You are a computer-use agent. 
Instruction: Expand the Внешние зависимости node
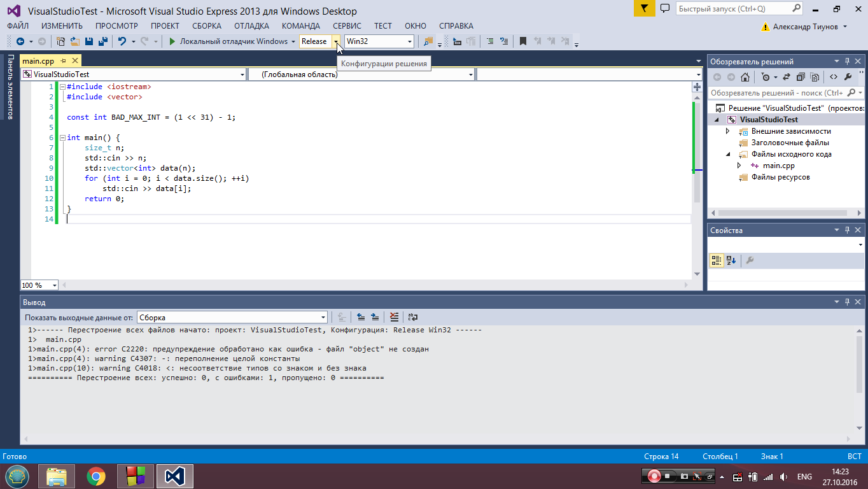click(x=728, y=131)
